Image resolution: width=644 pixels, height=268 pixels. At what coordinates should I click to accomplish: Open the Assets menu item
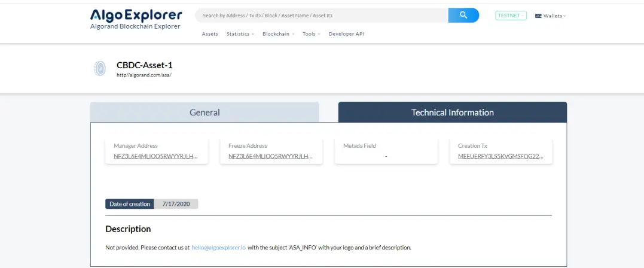[210, 34]
